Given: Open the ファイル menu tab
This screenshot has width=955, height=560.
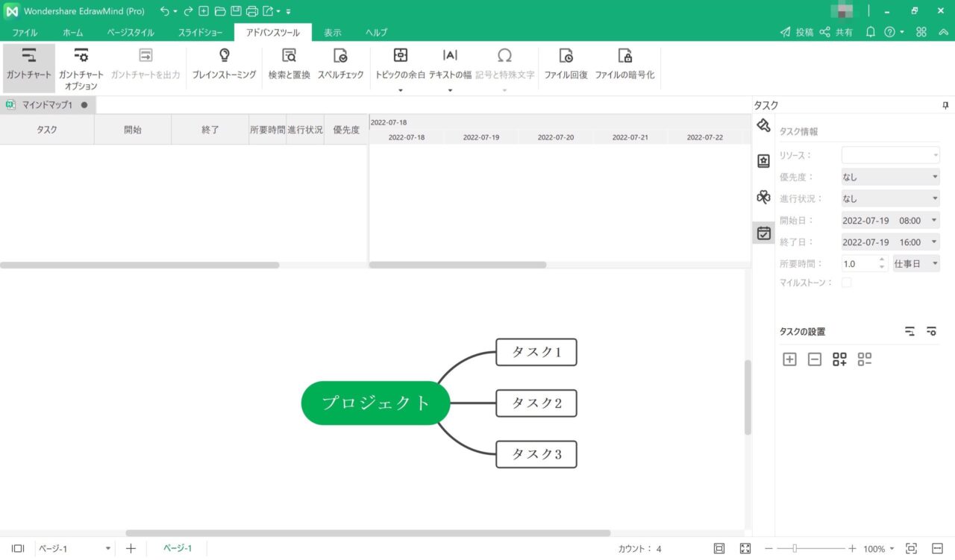Looking at the screenshot, I should pyautogui.click(x=25, y=33).
